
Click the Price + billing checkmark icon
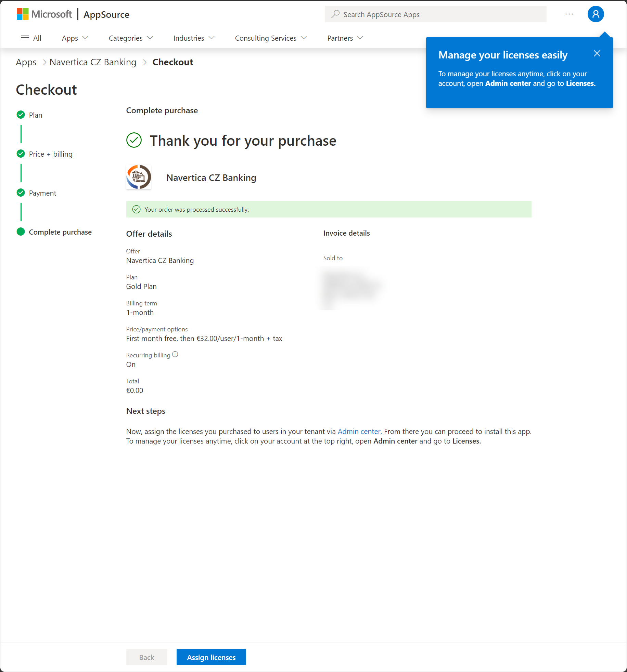[x=21, y=154]
